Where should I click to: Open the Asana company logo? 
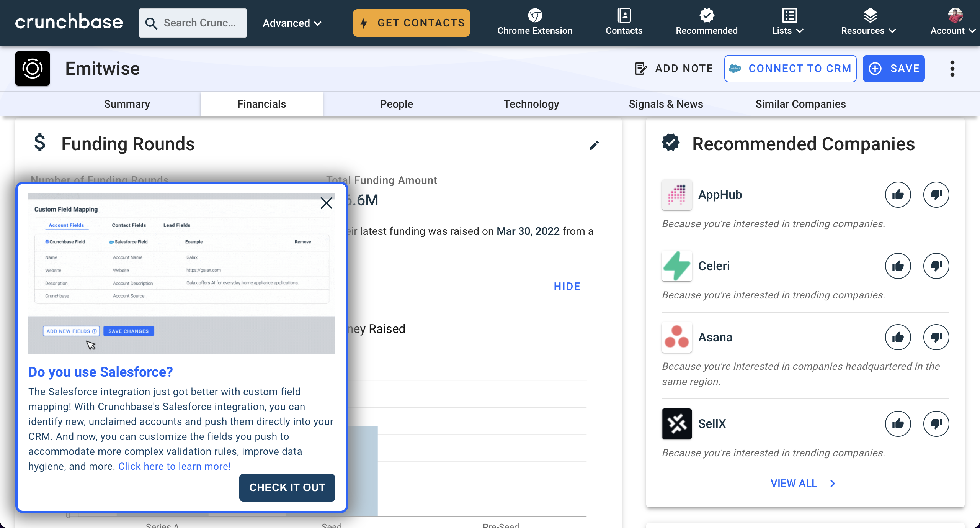point(677,337)
